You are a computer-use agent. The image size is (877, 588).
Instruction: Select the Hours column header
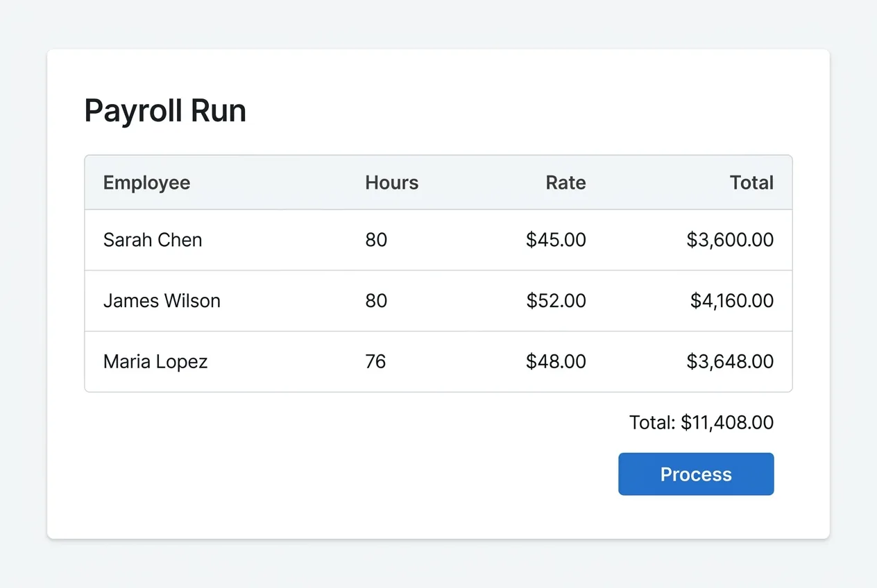point(391,182)
